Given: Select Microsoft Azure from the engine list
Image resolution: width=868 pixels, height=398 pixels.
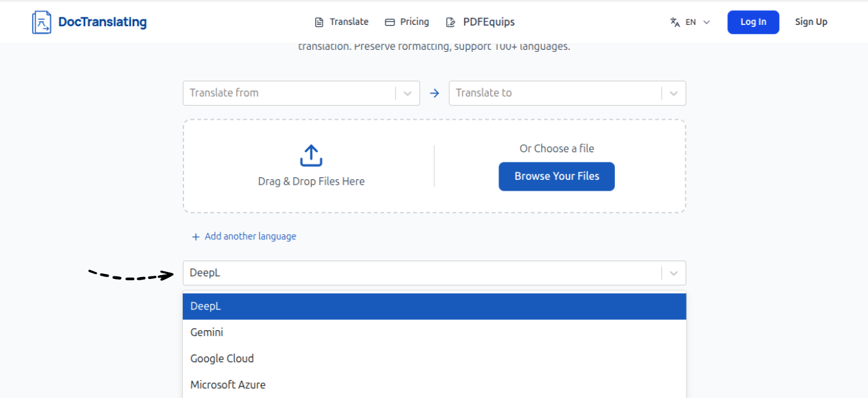Looking at the screenshot, I should coord(435,385).
